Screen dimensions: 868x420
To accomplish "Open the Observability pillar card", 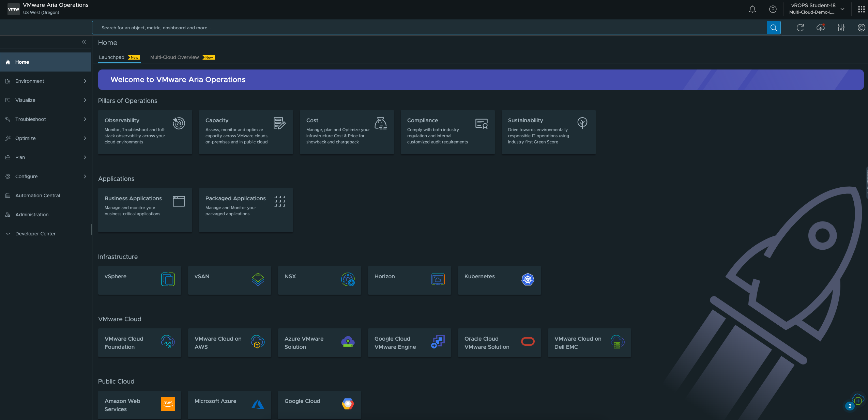I will (145, 132).
